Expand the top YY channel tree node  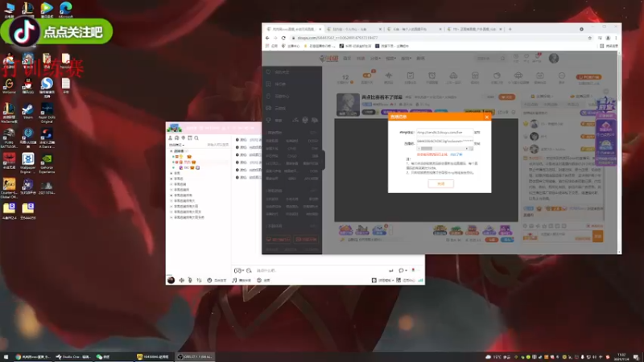171,151
